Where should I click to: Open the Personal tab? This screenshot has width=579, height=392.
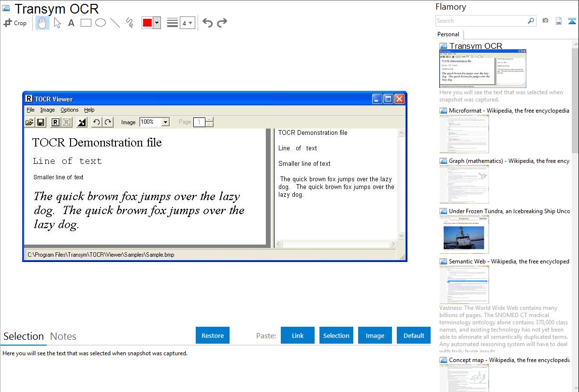coord(449,34)
